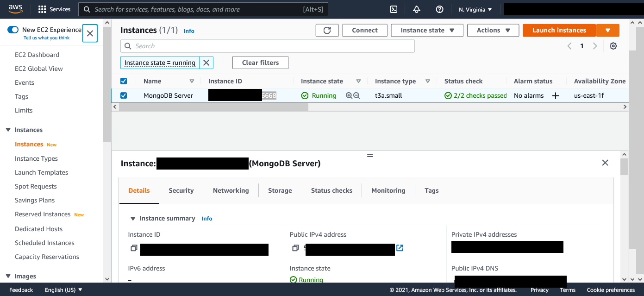Open the Actions dropdown
The height and width of the screenshot is (296, 644).
click(x=494, y=30)
